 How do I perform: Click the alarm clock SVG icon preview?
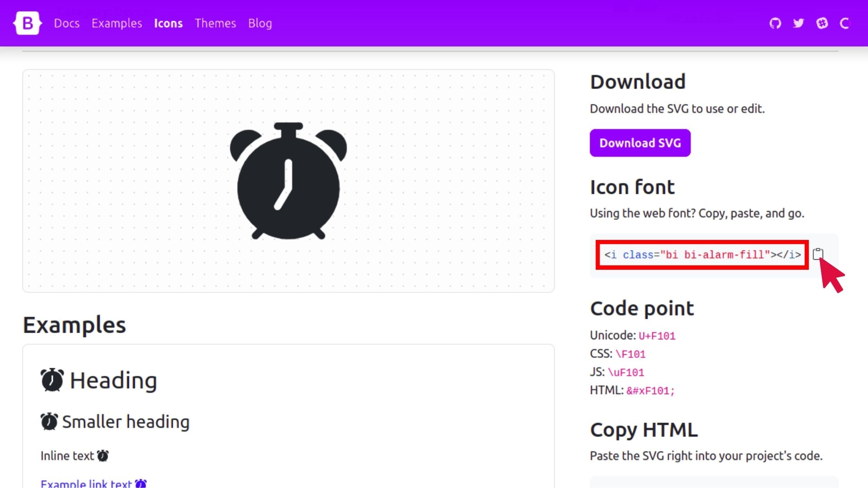point(289,181)
